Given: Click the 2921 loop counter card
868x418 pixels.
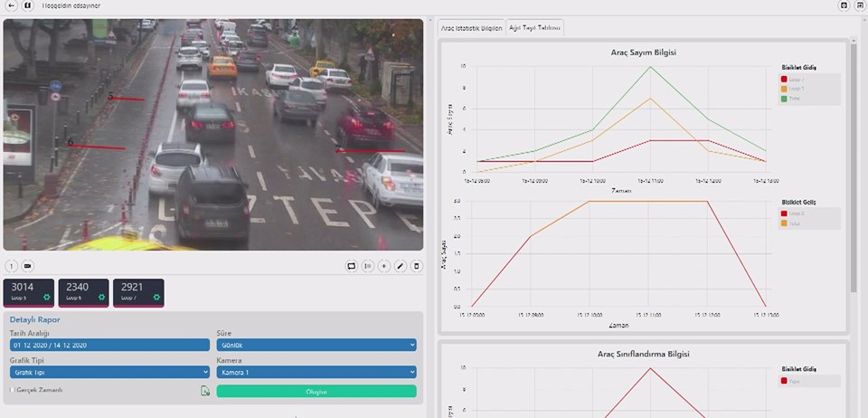Looking at the screenshot, I should pyautogui.click(x=138, y=293).
